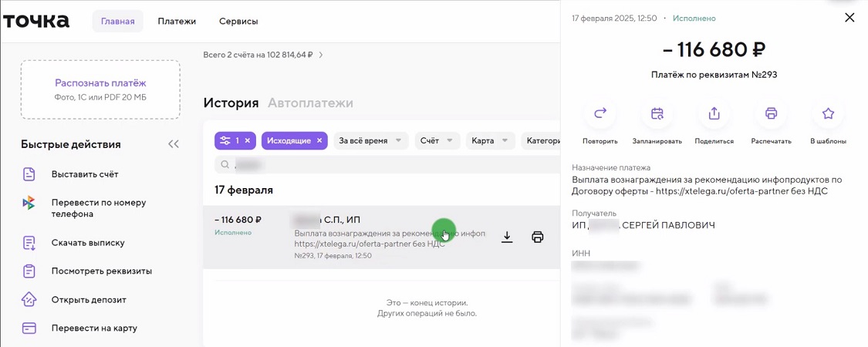Open the Карта filter dropdown
The image size is (868, 347).
(491, 140)
